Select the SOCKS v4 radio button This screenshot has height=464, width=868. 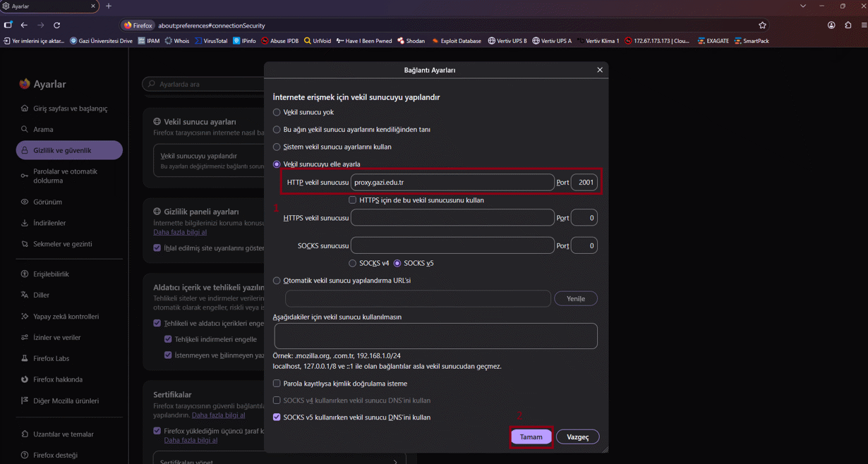[x=353, y=263]
